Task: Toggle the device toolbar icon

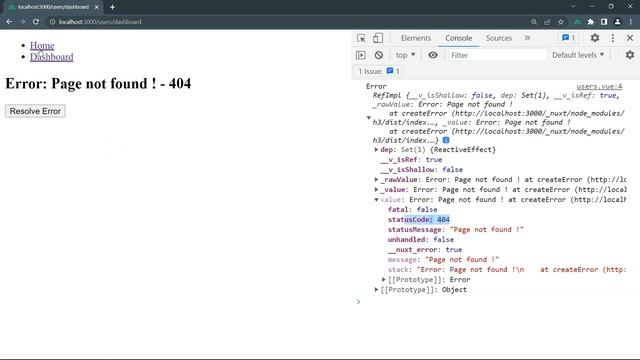Action: [x=378, y=38]
